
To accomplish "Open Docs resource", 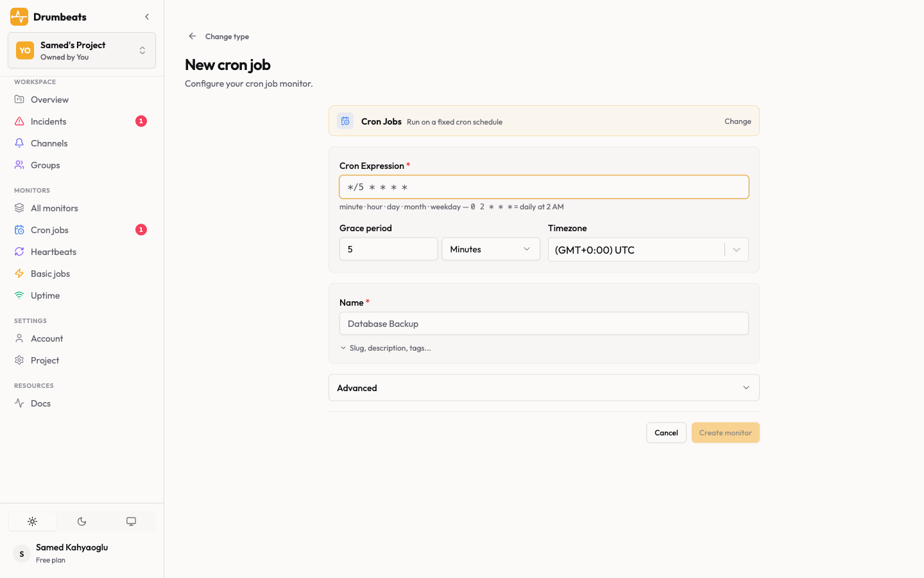I will coord(81,403).
